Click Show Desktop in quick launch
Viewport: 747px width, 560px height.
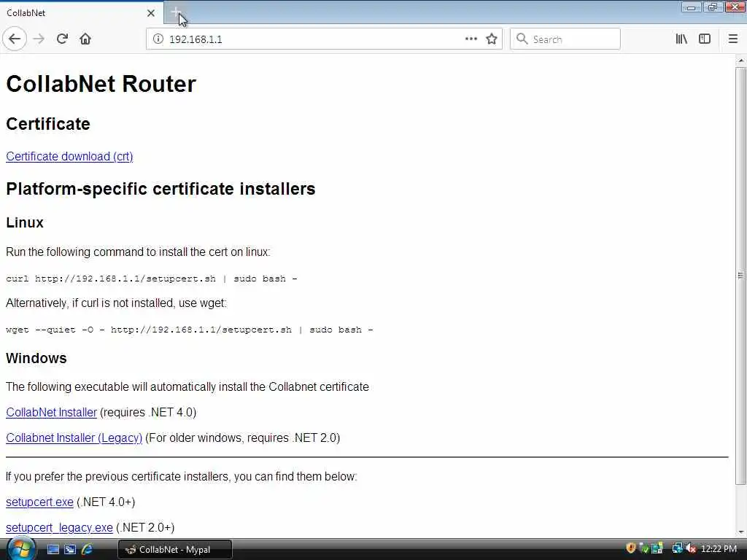pyautogui.click(x=53, y=550)
